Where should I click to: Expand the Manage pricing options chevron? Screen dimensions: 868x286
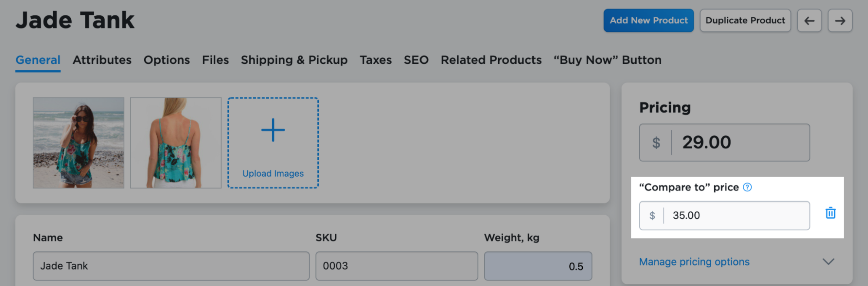pos(828,262)
